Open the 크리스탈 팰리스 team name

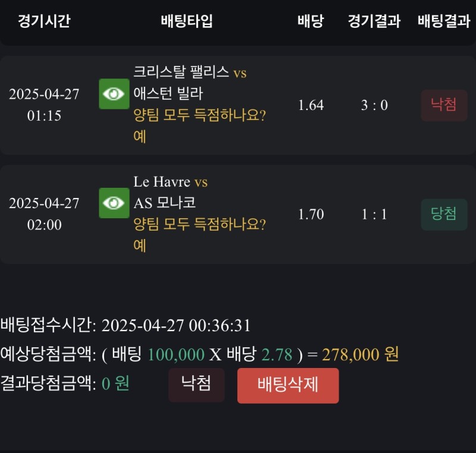(181, 73)
